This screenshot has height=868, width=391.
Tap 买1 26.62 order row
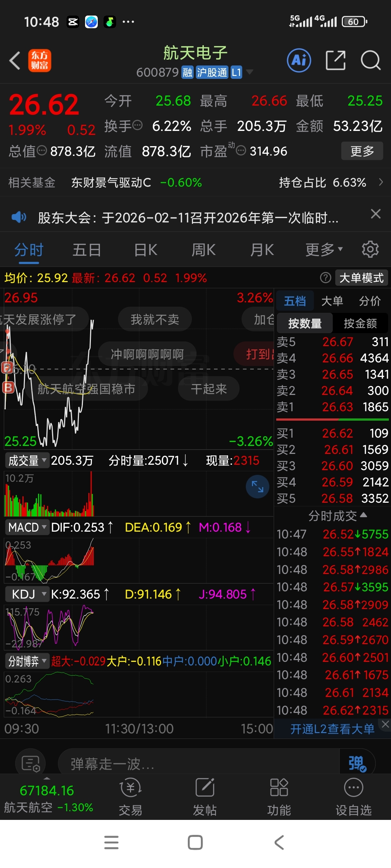[x=332, y=433]
